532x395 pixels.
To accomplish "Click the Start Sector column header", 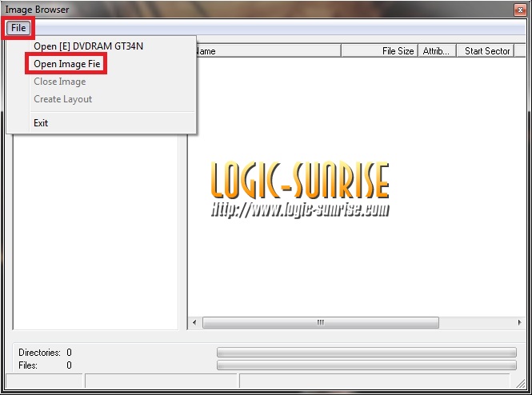I will [x=485, y=51].
